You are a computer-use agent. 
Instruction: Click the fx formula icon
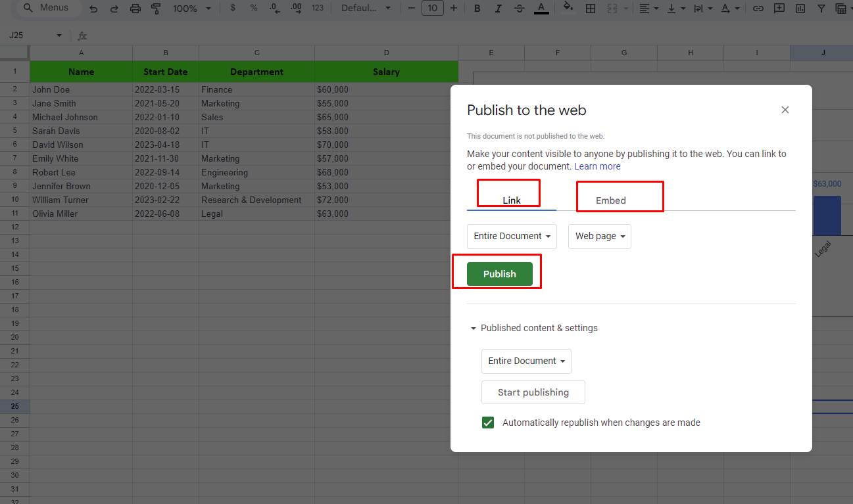click(x=82, y=35)
